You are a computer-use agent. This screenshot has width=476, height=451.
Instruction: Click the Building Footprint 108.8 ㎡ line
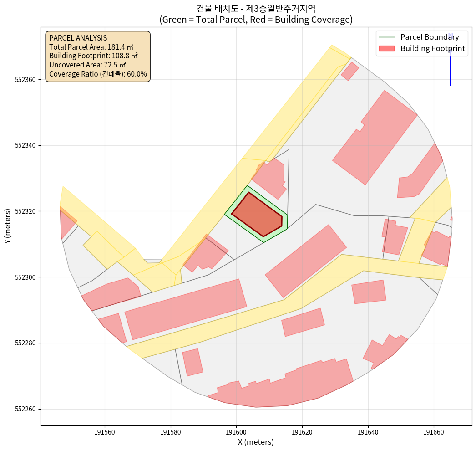(93, 56)
